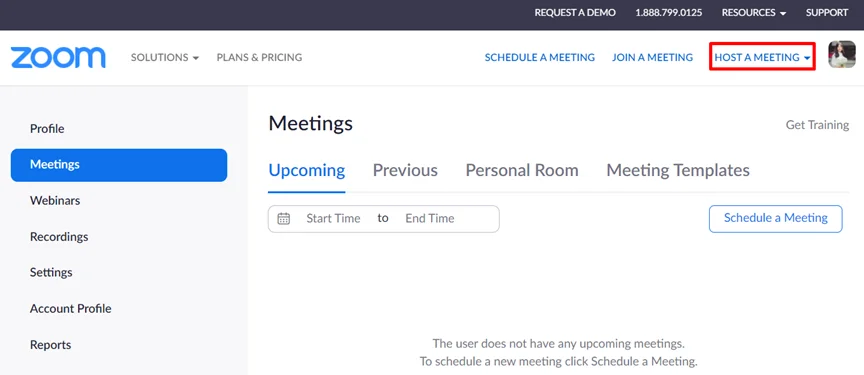864x375 pixels.
Task: Open Recordings in the sidebar
Action: click(59, 237)
